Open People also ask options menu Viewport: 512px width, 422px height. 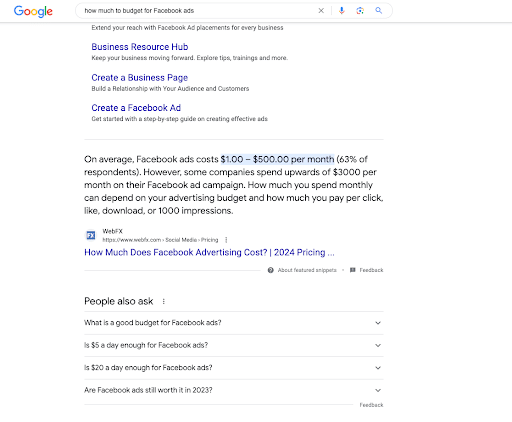click(x=163, y=301)
